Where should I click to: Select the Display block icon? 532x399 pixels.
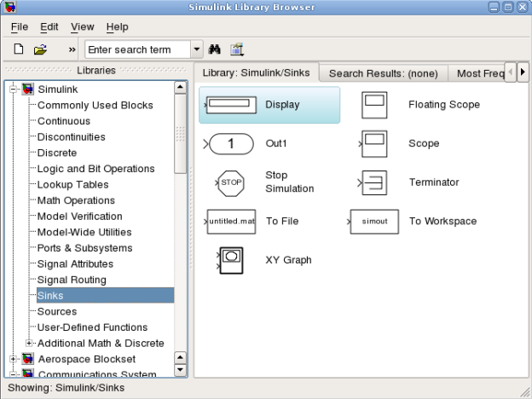point(231,105)
